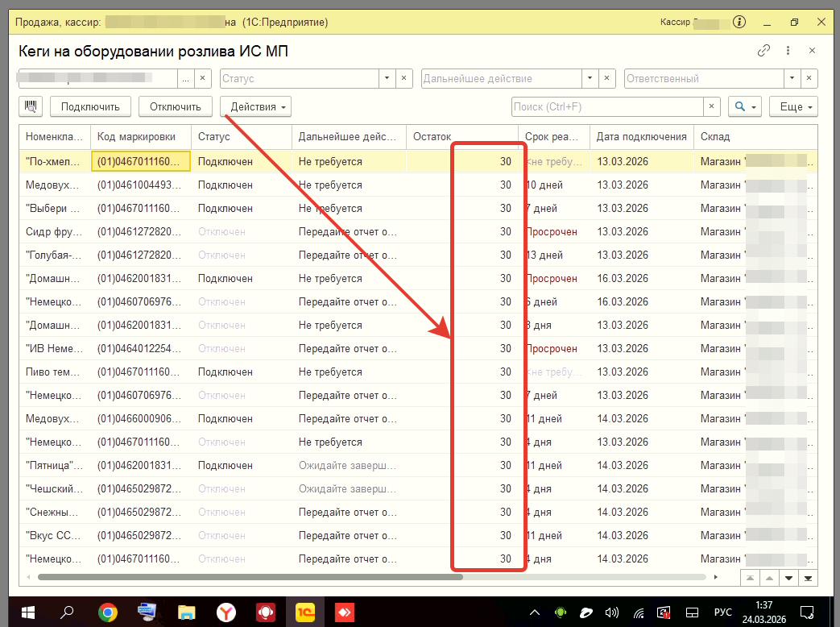Clear the Статус filter field
The image size is (840, 627).
tap(407, 79)
